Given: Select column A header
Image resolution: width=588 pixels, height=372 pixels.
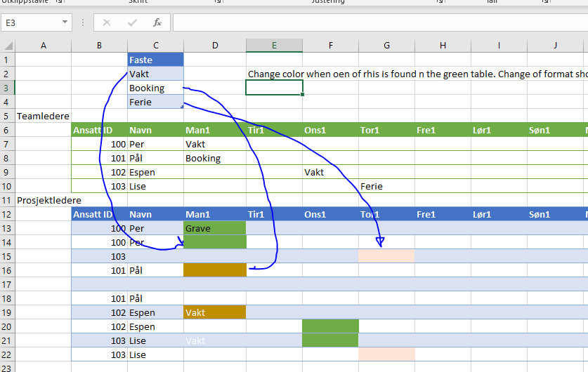Looking at the screenshot, I should coord(44,46).
